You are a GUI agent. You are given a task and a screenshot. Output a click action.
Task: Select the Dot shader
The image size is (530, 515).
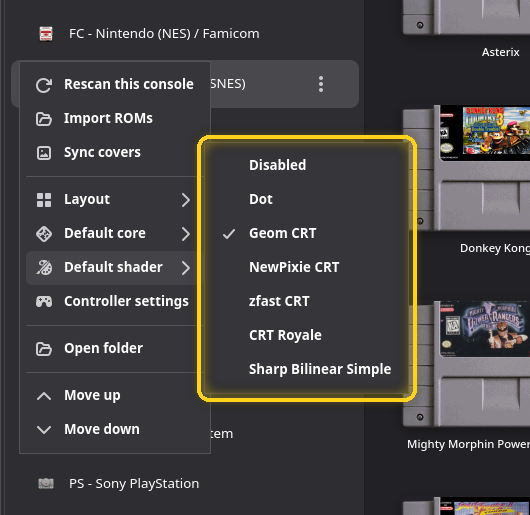tap(307, 199)
